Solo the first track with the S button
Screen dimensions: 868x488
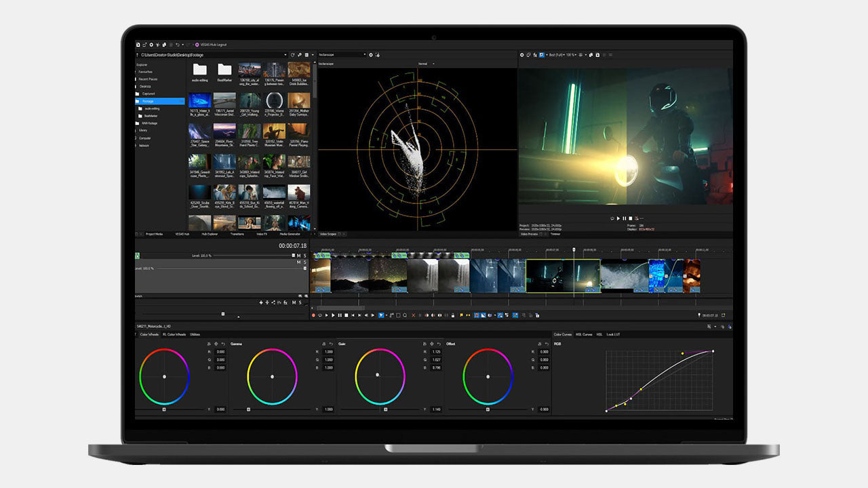305,256
